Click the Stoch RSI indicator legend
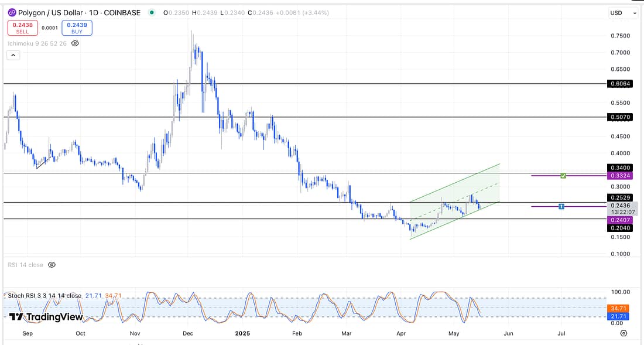The image size is (644, 345). [x=44, y=296]
